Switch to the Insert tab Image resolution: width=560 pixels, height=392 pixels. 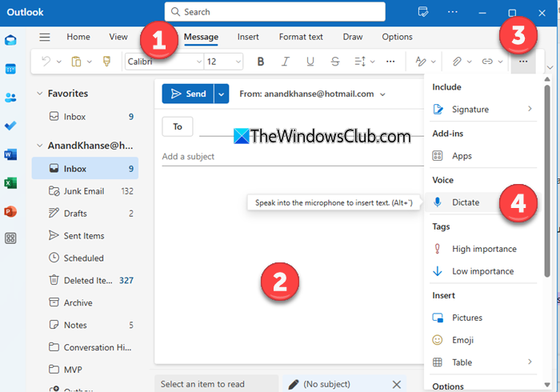pyautogui.click(x=248, y=37)
